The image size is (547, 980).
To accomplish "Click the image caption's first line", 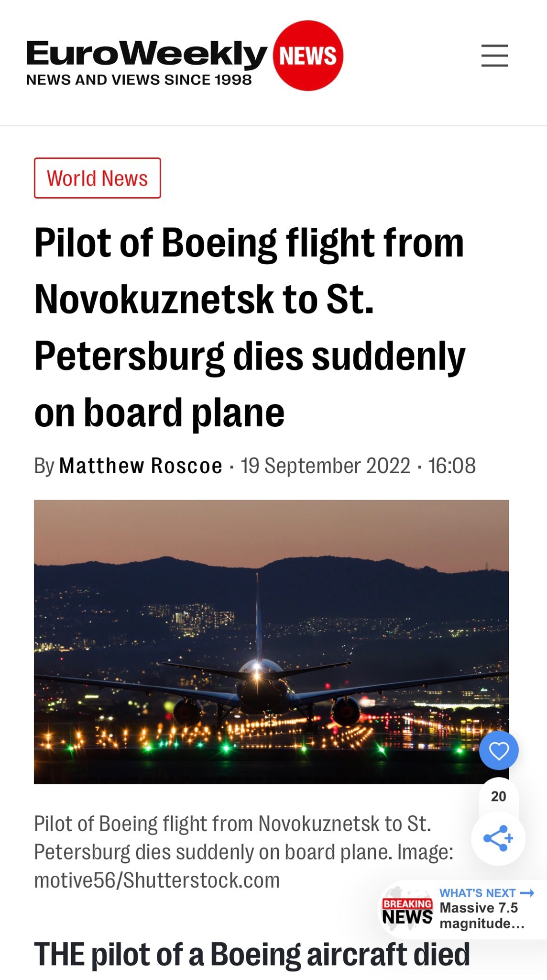I will [232, 824].
